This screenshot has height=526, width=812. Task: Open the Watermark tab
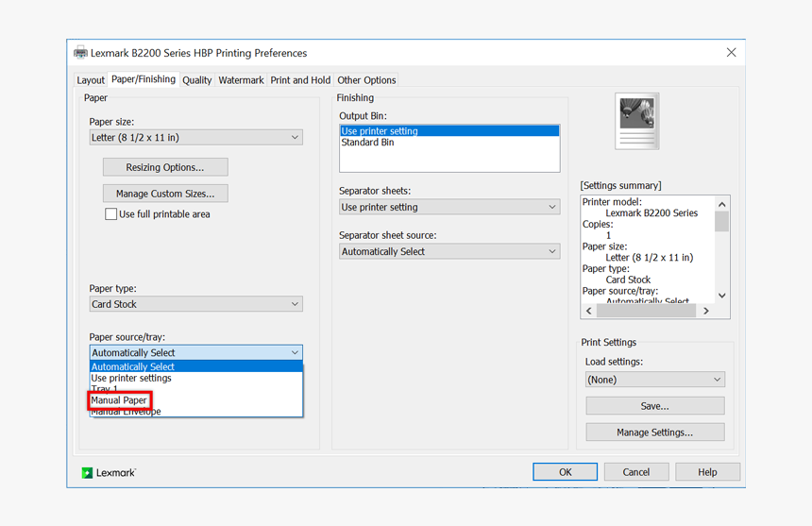[x=241, y=80]
